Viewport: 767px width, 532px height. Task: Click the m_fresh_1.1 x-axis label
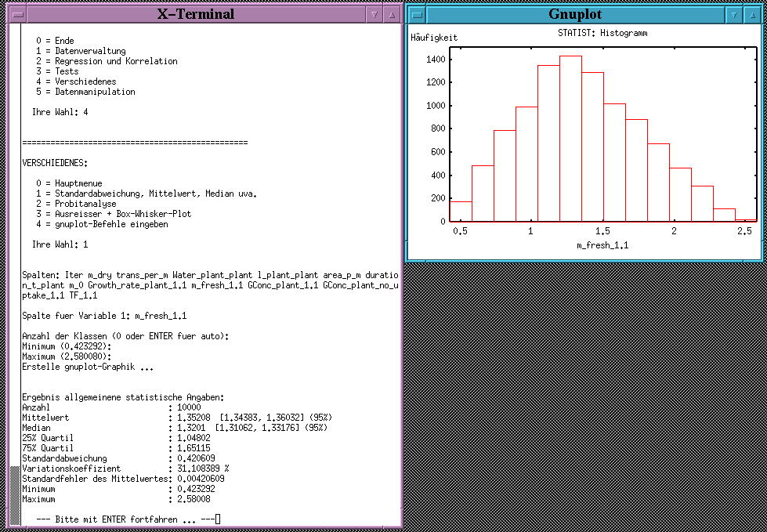pyautogui.click(x=602, y=246)
